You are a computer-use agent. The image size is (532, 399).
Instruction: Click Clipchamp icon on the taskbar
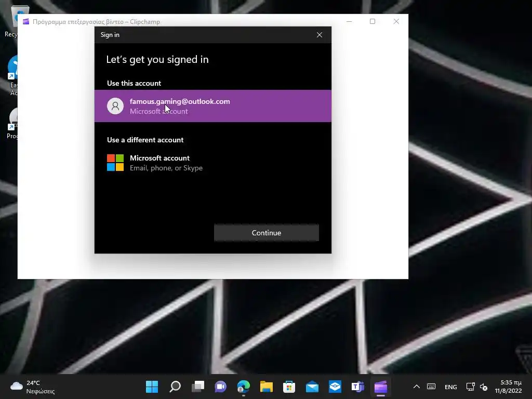[381, 387]
